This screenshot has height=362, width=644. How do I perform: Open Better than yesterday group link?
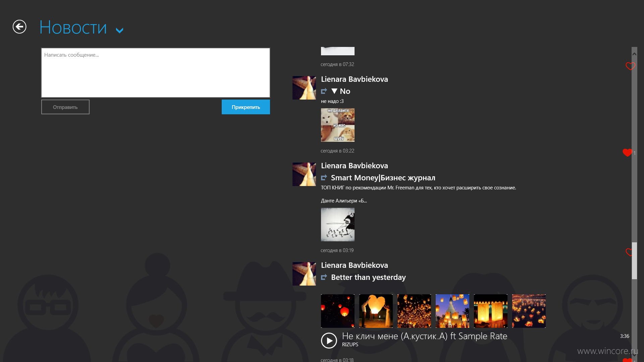368,277
